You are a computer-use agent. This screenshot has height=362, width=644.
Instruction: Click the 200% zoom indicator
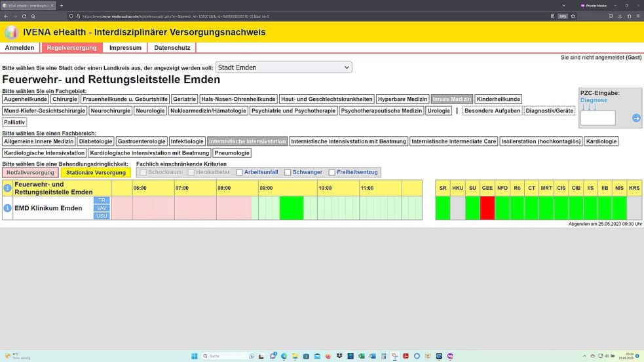[563, 16]
